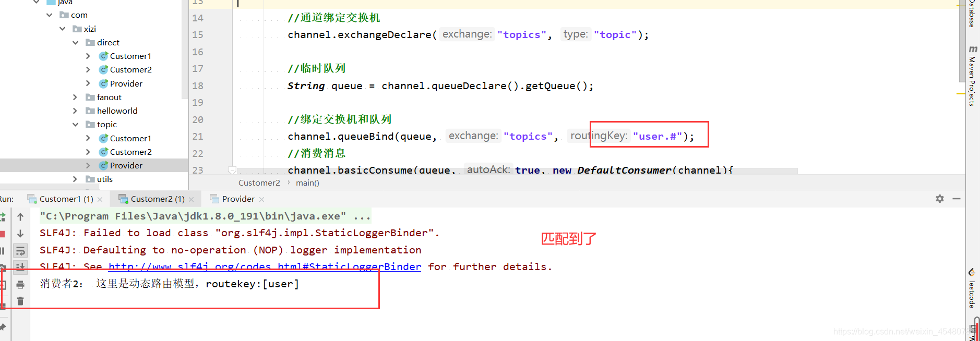Click the Provider class icon under direct
Screen dimensions: 980x341
(103, 83)
